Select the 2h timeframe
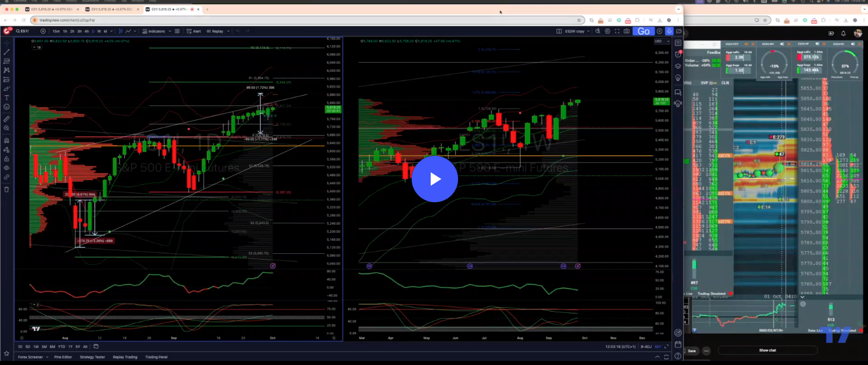This screenshot has width=868, height=365. pyautogui.click(x=72, y=31)
